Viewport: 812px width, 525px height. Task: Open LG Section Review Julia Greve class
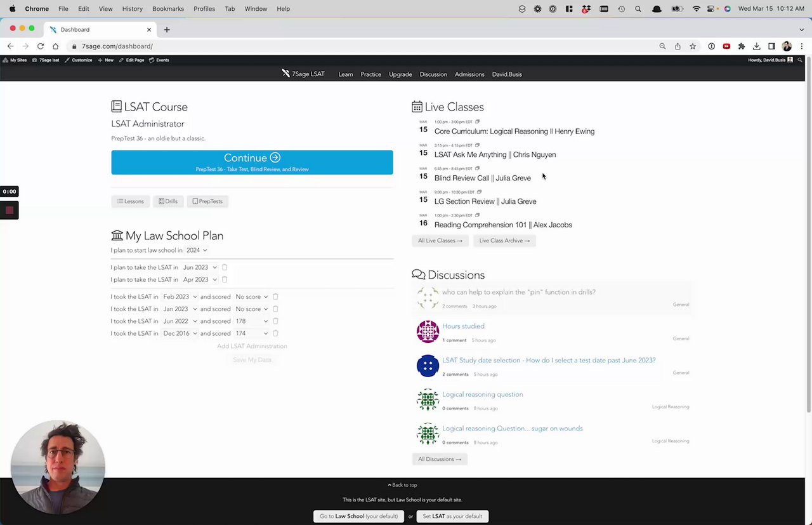tap(485, 201)
